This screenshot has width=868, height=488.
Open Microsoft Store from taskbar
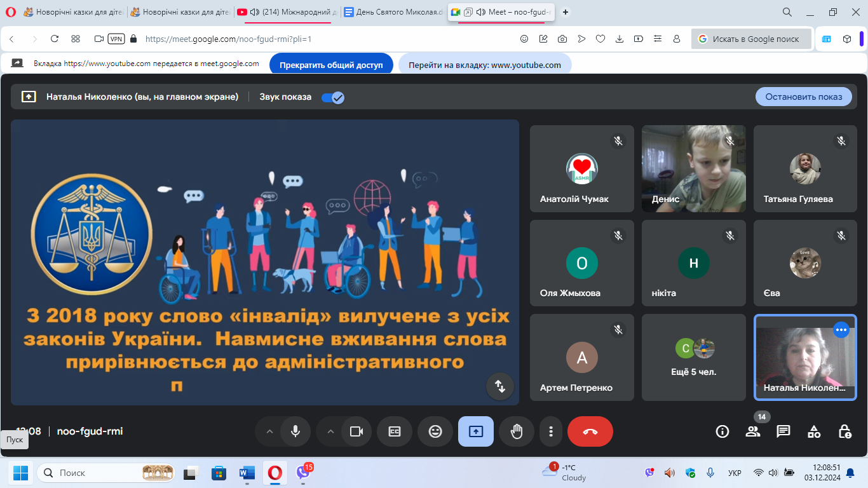(x=219, y=473)
